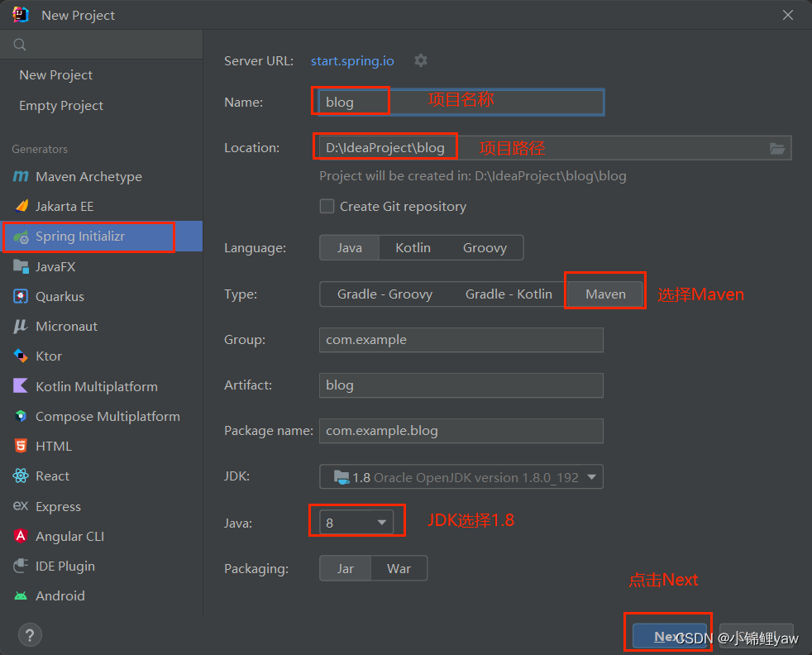Image resolution: width=812 pixels, height=655 pixels.
Task: Click the React atom icon
Action: click(21, 476)
